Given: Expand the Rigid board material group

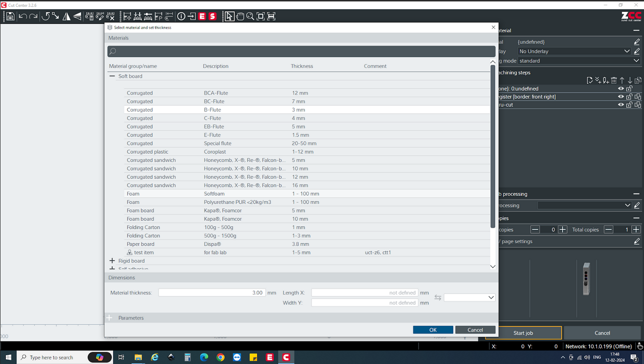Looking at the screenshot, I should (112, 261).
